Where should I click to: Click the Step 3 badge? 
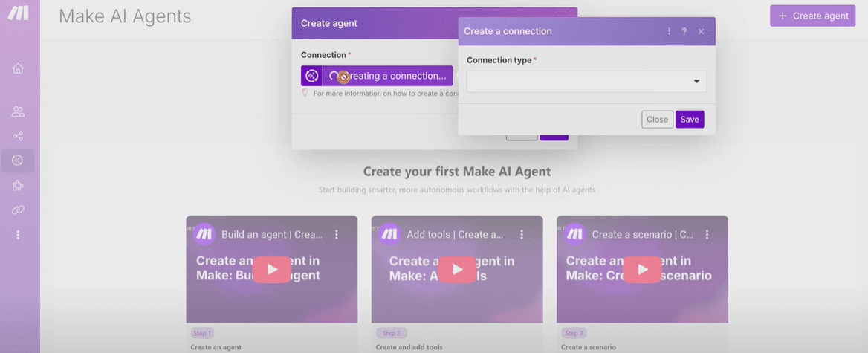click(574, 333)
